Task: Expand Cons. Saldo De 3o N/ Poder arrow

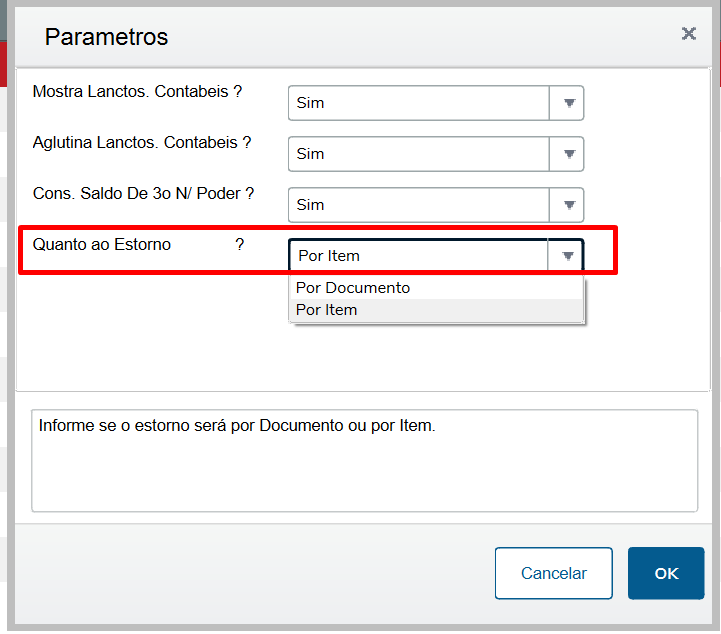Action: (x=569, y=205)
